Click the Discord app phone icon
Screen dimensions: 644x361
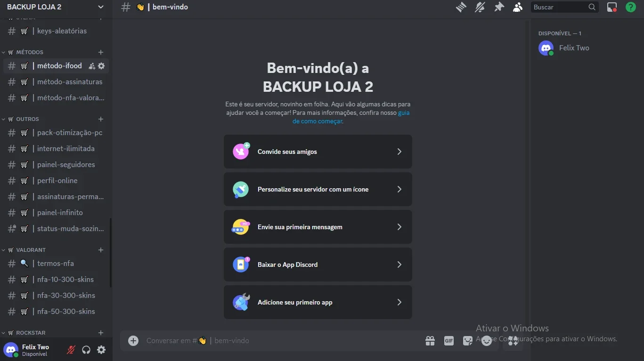(241, 265)
